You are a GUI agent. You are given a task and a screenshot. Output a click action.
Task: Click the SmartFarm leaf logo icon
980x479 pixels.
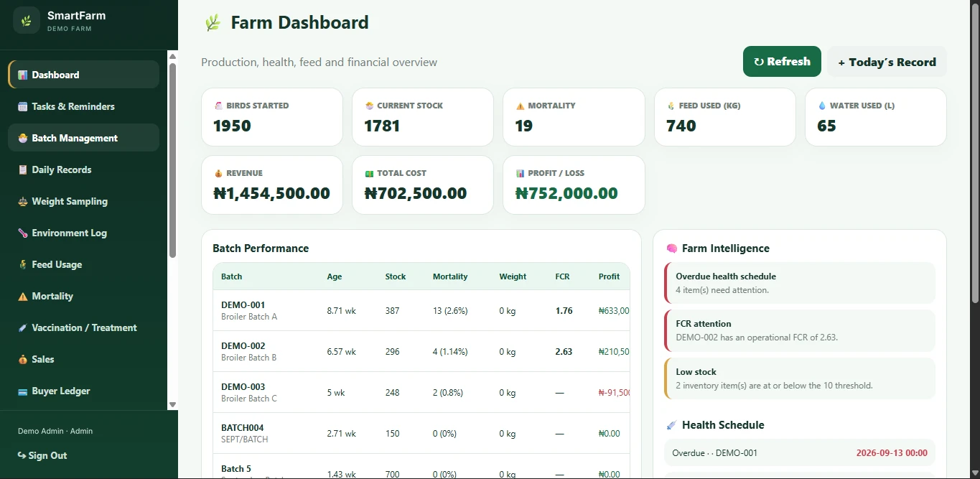27,20
